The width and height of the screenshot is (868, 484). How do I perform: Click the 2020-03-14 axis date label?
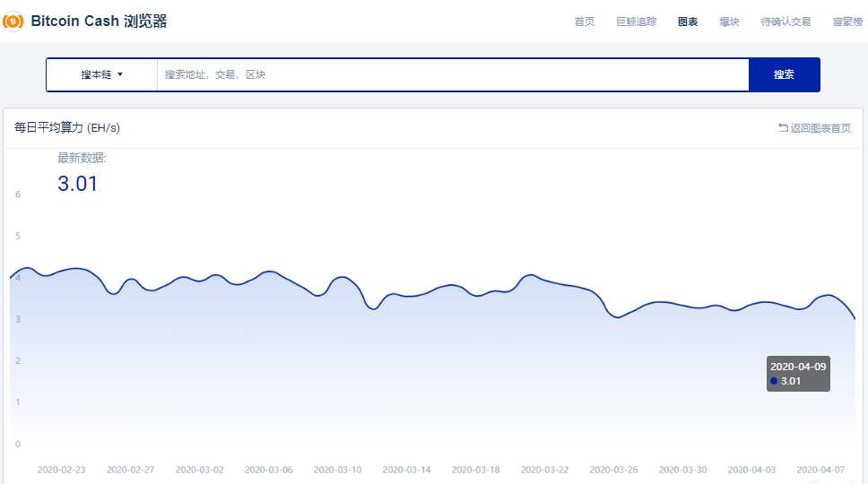[407, 470]
